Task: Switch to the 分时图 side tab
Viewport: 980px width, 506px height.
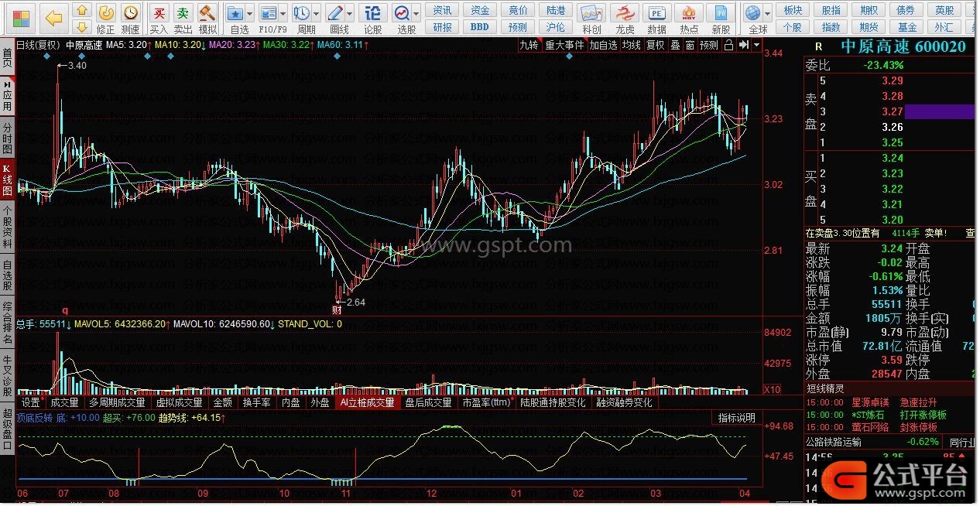Action: coord(7,137)
